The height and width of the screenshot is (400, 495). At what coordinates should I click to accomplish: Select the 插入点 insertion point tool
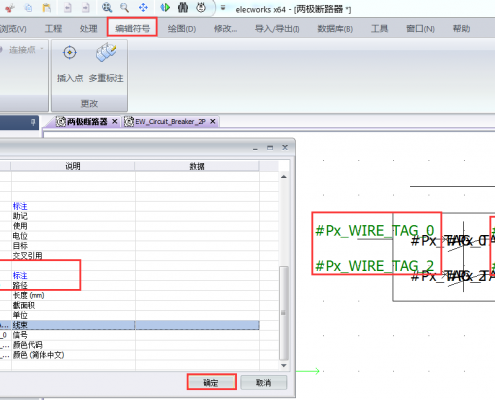point(70,63)
